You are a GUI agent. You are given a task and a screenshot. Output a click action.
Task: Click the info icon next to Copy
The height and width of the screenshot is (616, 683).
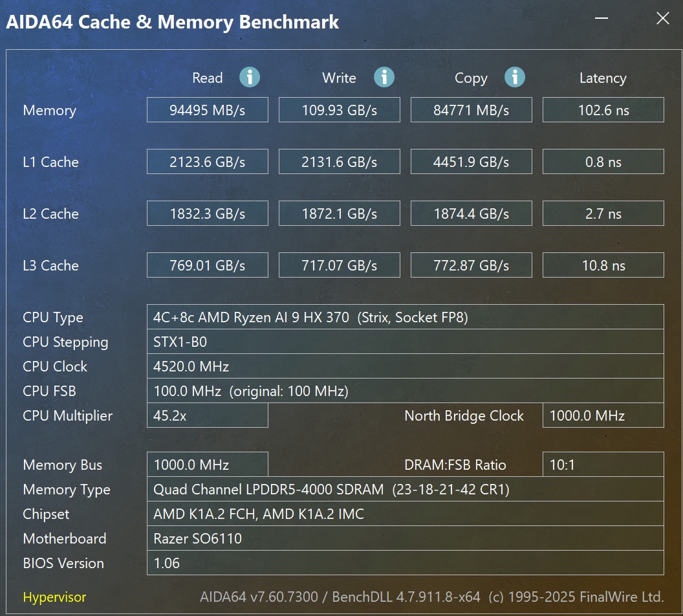(515, 77)
